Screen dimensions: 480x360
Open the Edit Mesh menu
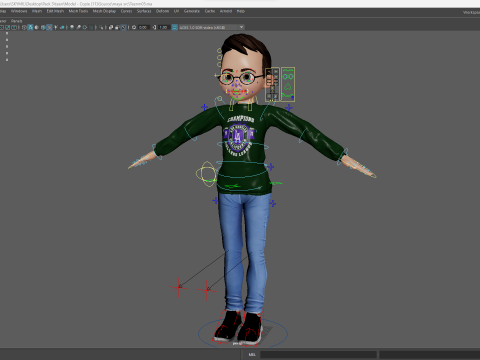pyautogui.click(x=55, y=11)
